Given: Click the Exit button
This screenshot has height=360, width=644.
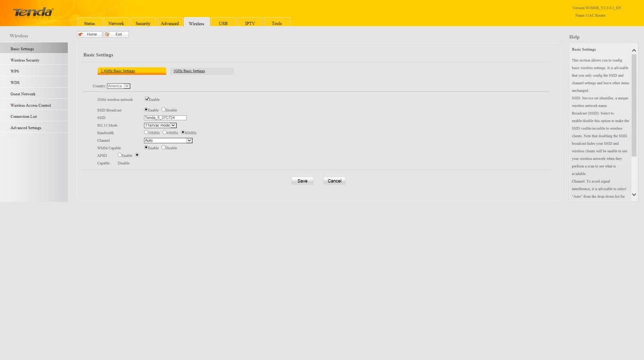Looking at the screenshot, I should [x=116, y=34].
